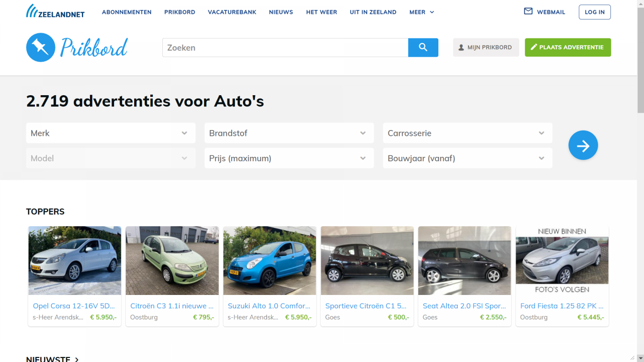Open Mijn Prikbord
The height and width of the screenshot is (362, 644).
[x=486, y=47]
